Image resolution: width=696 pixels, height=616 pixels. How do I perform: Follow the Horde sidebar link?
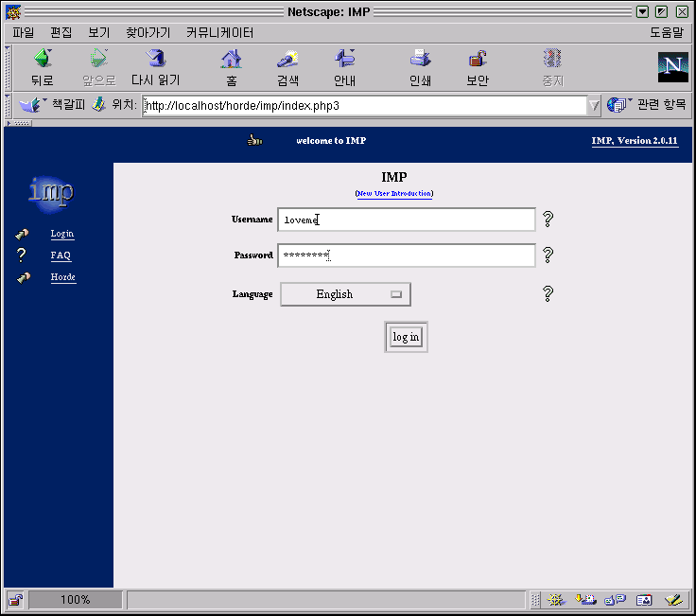point(63,277)
